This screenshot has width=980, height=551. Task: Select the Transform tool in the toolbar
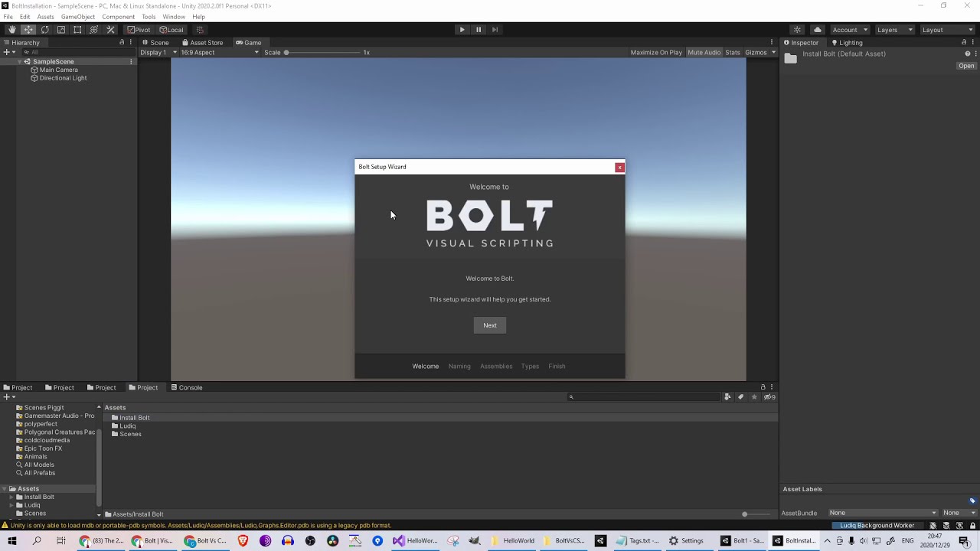(x=94, y=30)
